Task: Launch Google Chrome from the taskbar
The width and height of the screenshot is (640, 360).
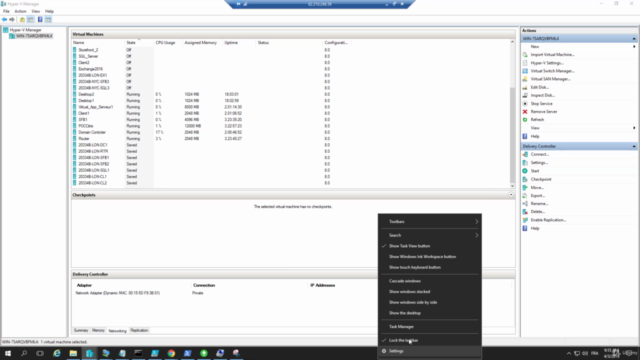Action: [171, 353]
